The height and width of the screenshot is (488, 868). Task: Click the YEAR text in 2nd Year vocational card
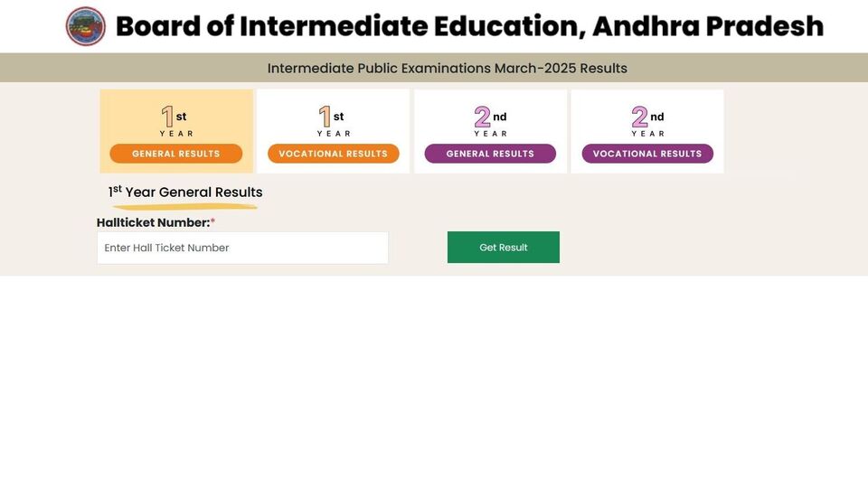click(x=647, y=134)
